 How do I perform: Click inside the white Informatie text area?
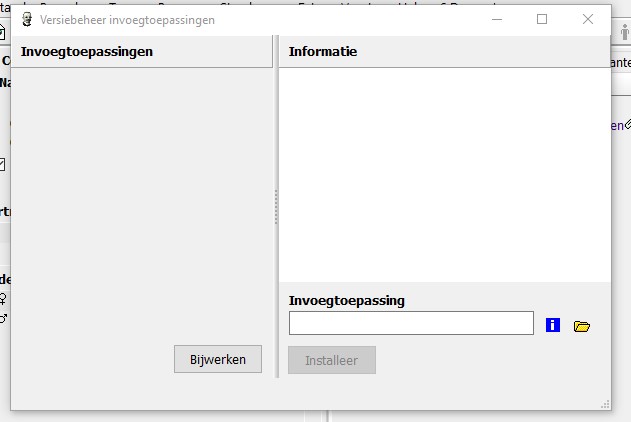click(x=443, y=174)
